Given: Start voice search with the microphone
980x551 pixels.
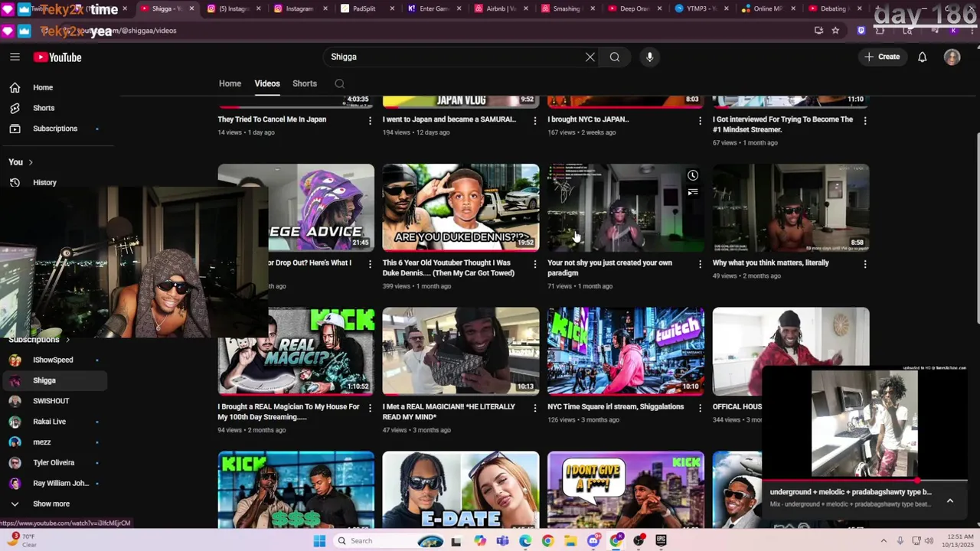Looking at the screenshot, I should pyautogui.click(x=649, y=57).
